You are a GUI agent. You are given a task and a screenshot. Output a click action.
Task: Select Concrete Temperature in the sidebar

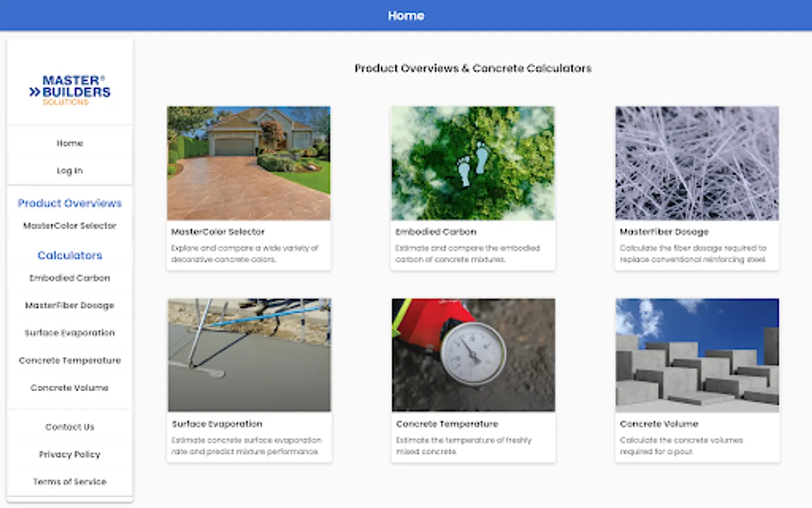click(70, 360)
